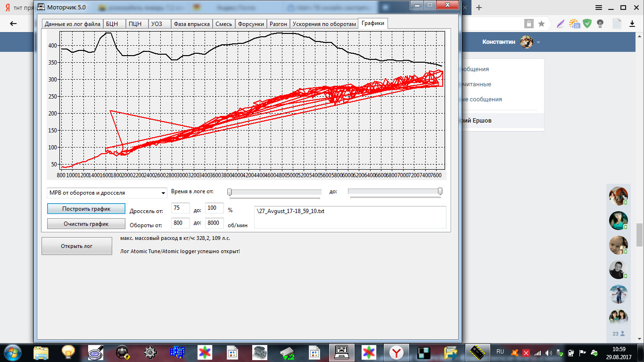Open the Смесь tab
Image resolution: width=644 pixels, height=362 pixels.
pos(224,24)
